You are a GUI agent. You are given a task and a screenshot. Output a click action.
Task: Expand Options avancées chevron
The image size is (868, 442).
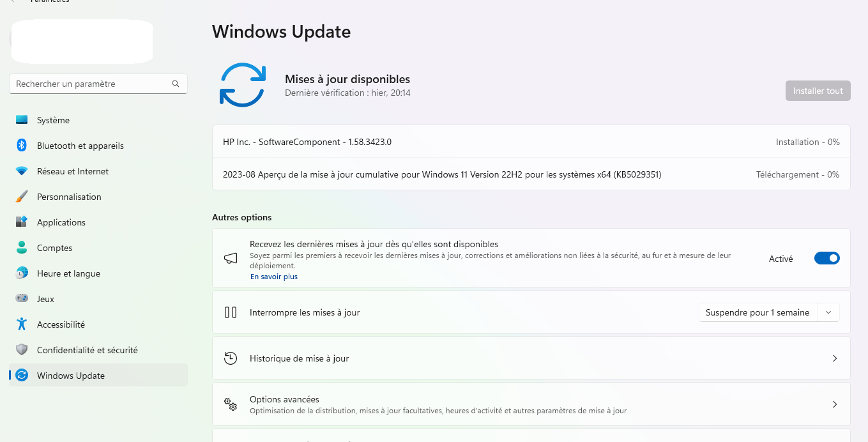click(835, 404)
